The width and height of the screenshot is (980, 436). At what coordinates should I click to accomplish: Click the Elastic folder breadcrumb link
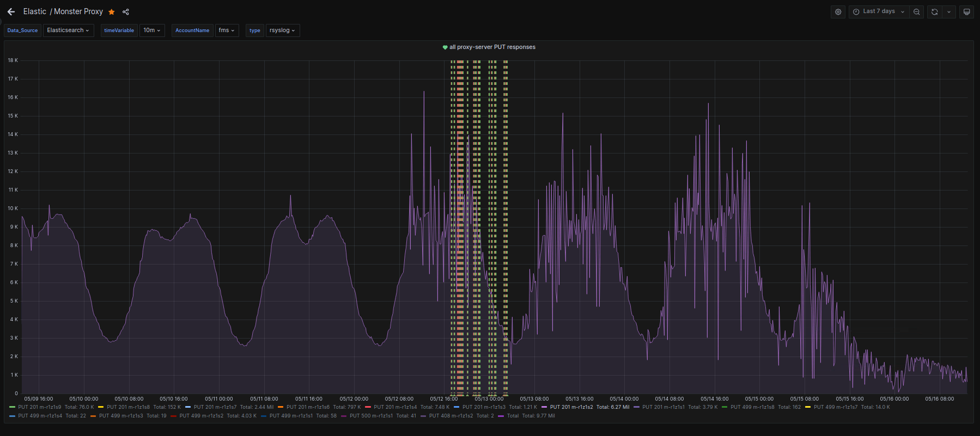tap(35, 11)
